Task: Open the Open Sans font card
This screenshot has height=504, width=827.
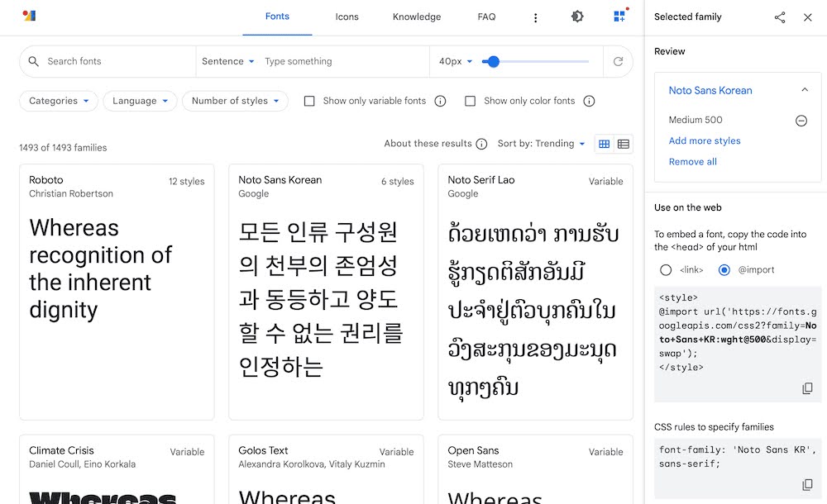Action: (x=535, y=469)
